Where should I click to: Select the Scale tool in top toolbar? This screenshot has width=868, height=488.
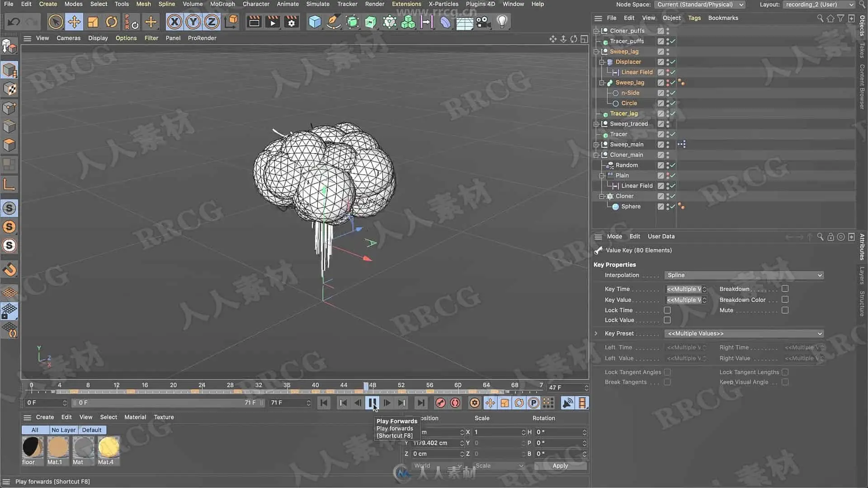(93, 22)
